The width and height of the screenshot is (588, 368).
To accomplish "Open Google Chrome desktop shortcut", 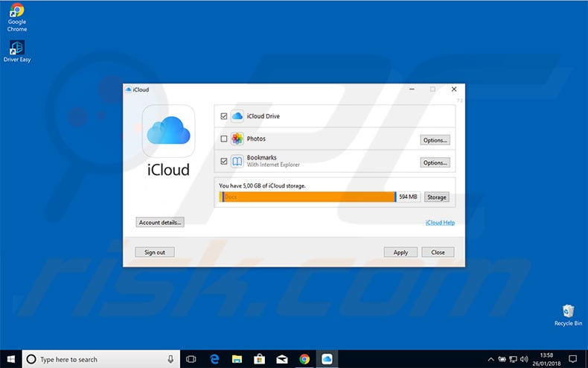I will 17,17.
